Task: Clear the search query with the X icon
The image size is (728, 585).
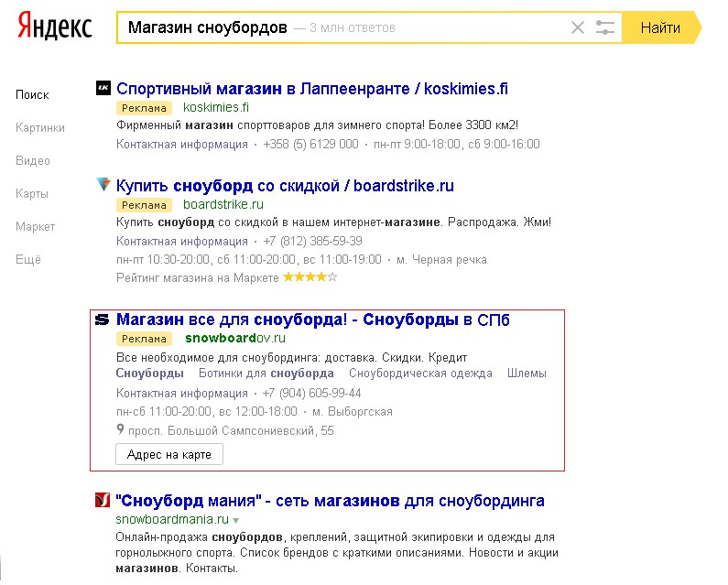Action: pos(577,27)
